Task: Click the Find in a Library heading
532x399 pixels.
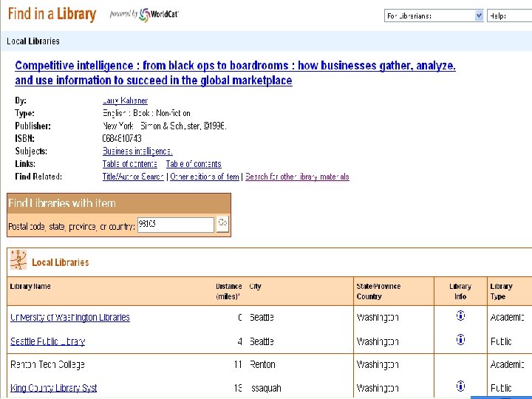Action: coord(52,14)
